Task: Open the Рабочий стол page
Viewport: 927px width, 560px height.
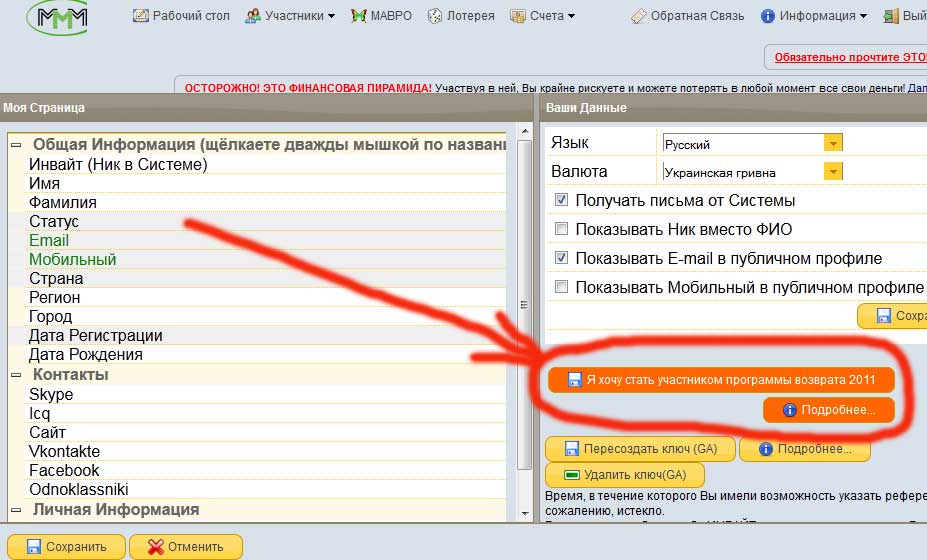Action: [181, 16]
